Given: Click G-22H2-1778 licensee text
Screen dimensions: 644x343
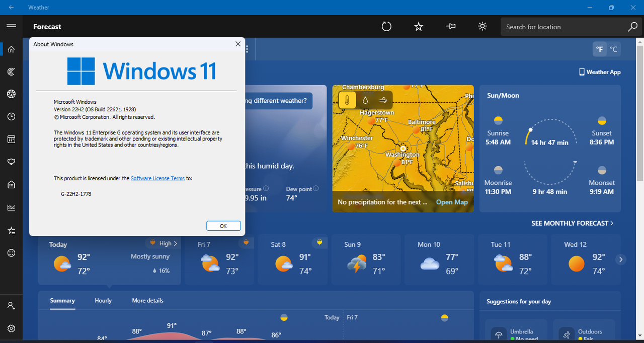Looking at the screenshot, I should point(76,193).
